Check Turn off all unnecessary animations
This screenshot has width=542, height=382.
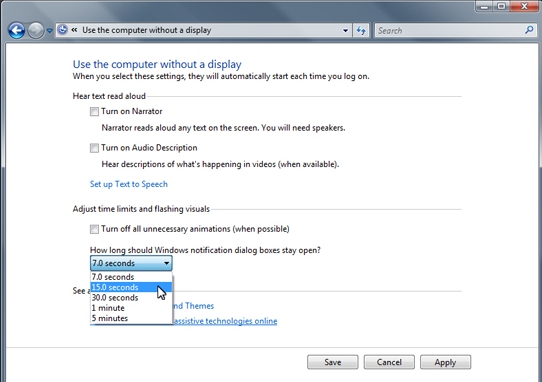click(94, 229)
